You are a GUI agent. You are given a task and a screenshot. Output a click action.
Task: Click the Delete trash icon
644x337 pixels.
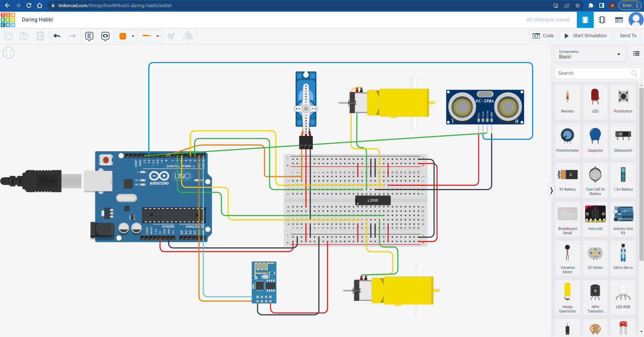click(40, 36)
